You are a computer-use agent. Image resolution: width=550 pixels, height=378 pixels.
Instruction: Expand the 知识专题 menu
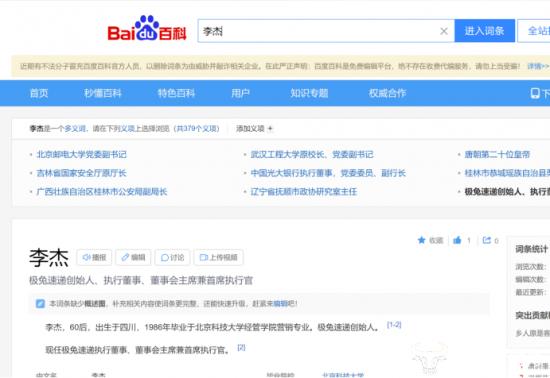pyautogui.click(x=309, y=93)
